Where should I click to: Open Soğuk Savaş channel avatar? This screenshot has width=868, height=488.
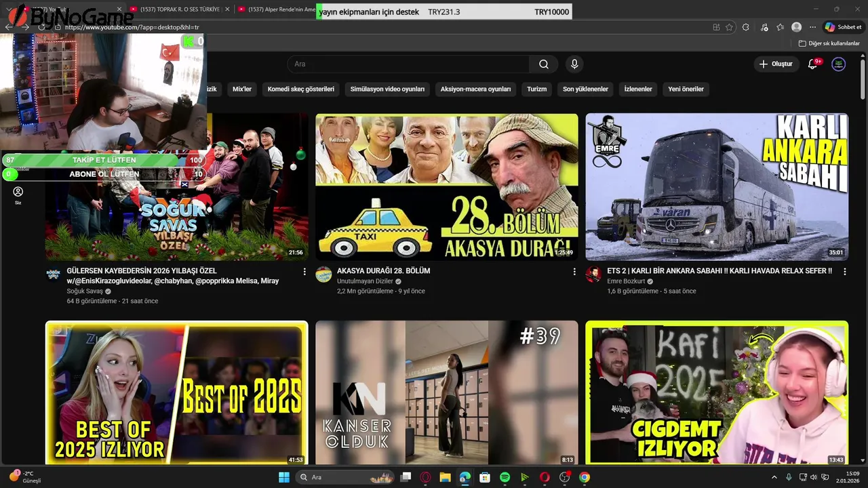click(54, 274)
